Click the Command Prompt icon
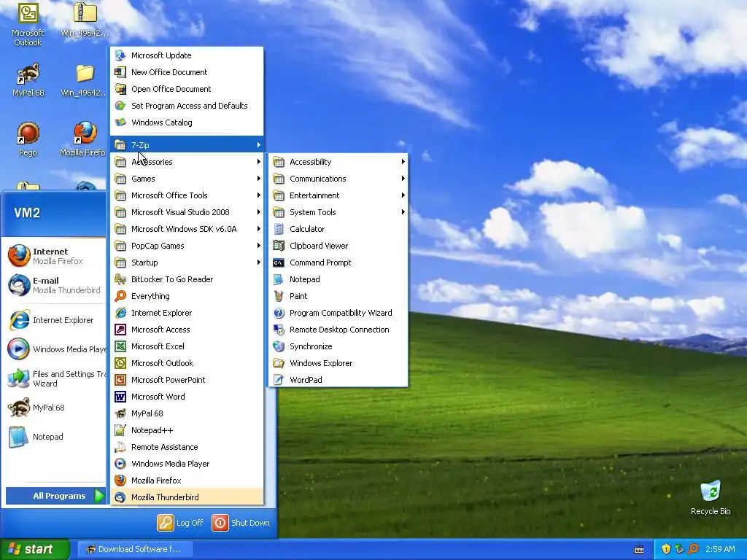 click(279, 262)
